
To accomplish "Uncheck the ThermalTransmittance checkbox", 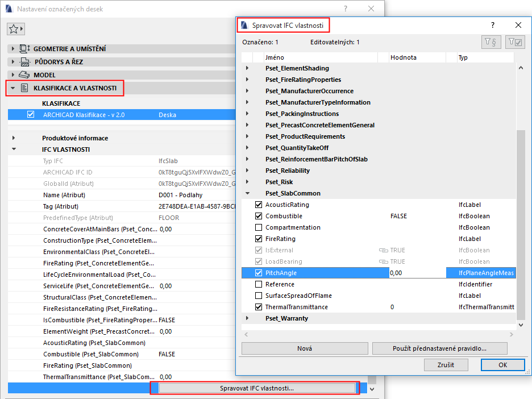I will [259, 307].
